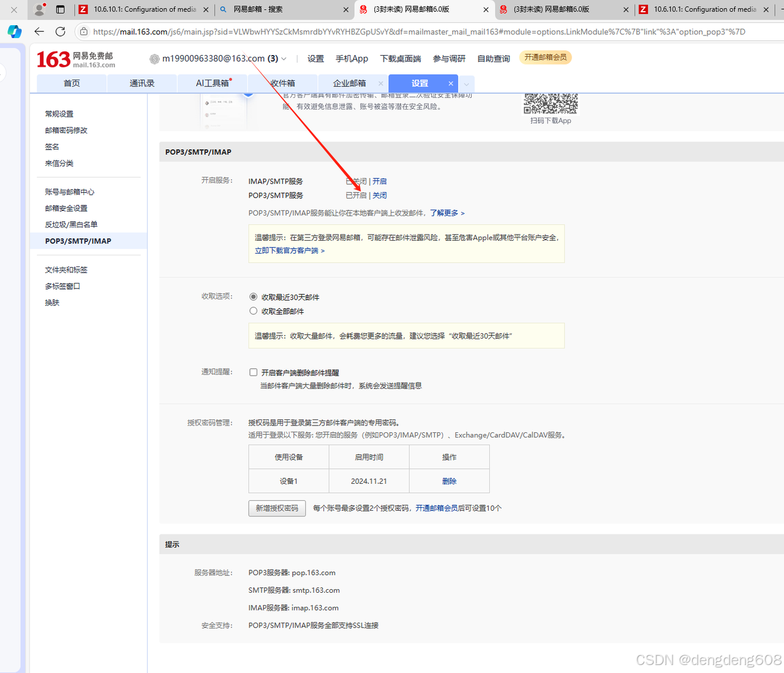Image resolution: width=784 pixels, height=673 pixels.
Task: Open the 通讯录 tab
Action: tap(142, 83)
